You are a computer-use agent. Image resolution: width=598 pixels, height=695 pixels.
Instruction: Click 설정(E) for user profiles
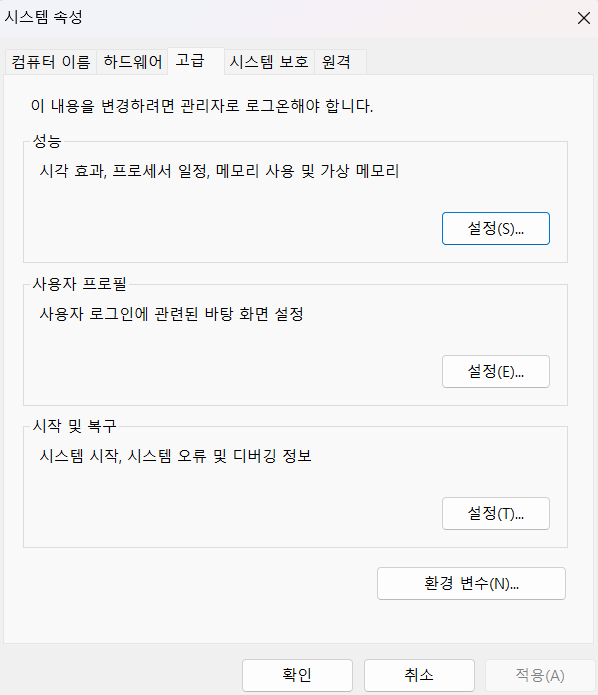tap(496, 371)
